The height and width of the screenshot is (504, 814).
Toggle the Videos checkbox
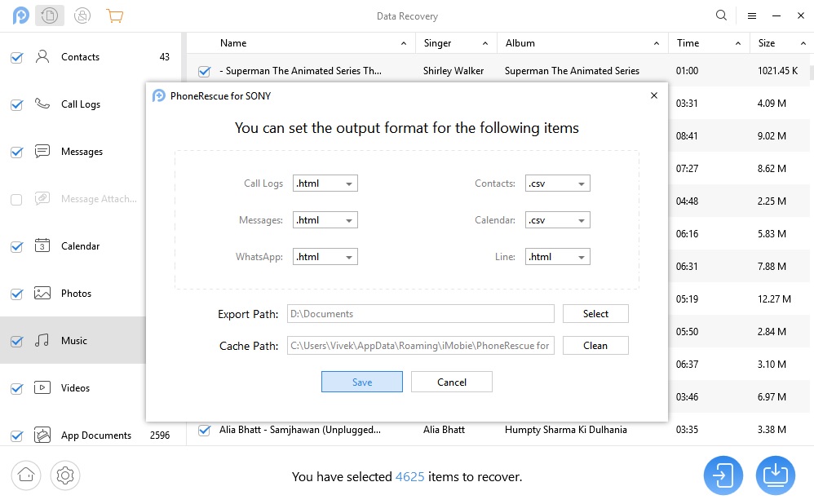(16, 388)
